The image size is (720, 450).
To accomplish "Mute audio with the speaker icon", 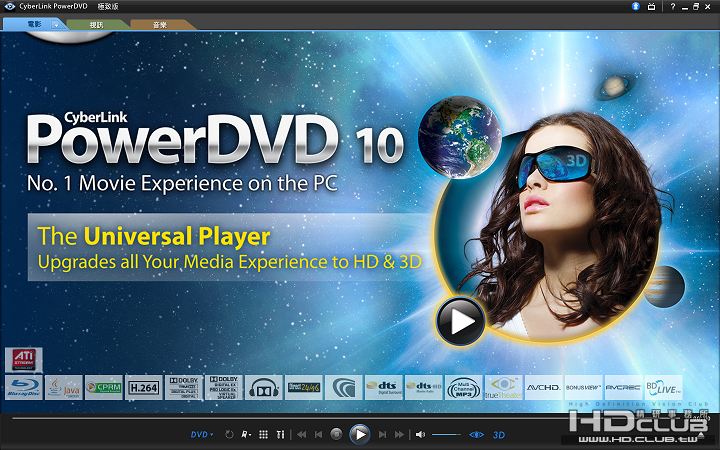I will [x=420, y=434].
